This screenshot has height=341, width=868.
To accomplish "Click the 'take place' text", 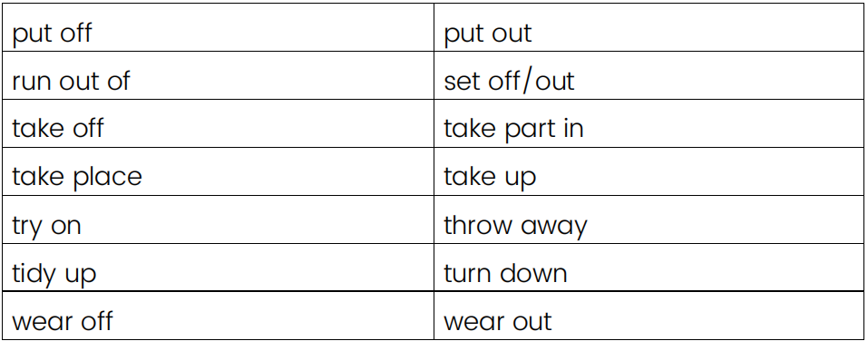I will [x=77, y=178].
